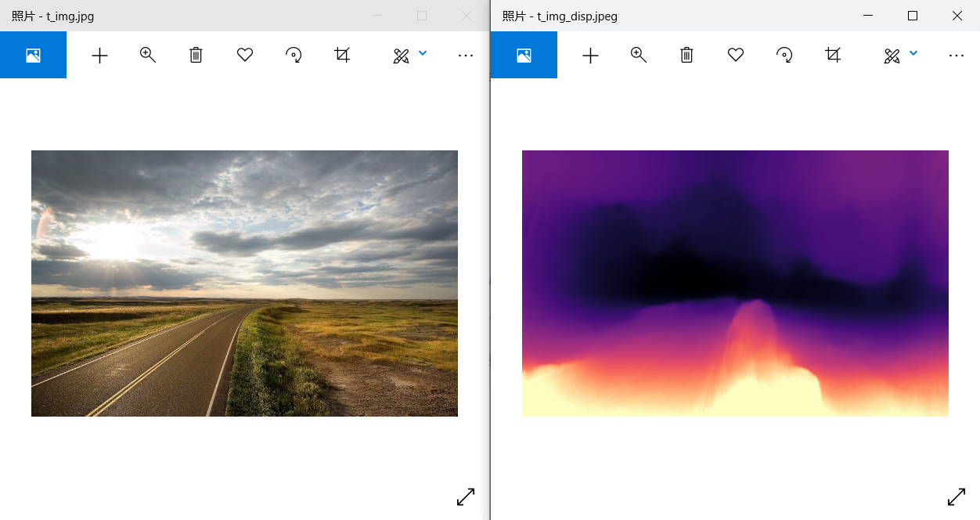Select the magnifier zoom icon for t_img.jpg

pyautogui.click(x=147, y=55)
